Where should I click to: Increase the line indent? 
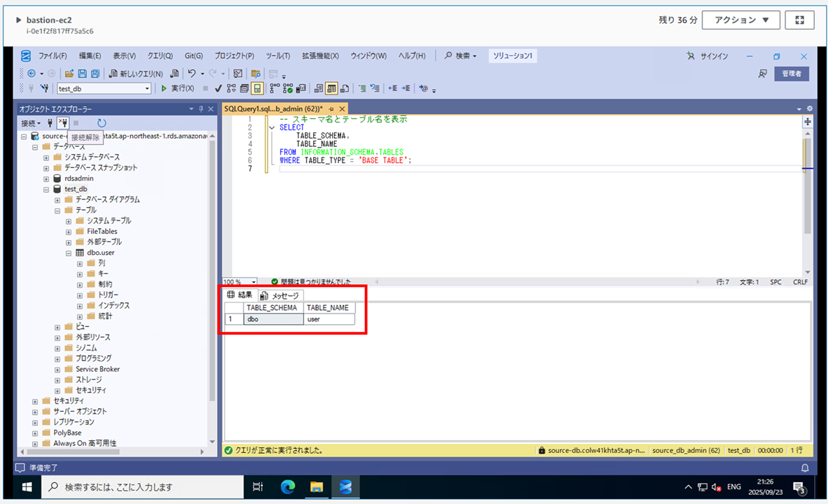[406, 88]
